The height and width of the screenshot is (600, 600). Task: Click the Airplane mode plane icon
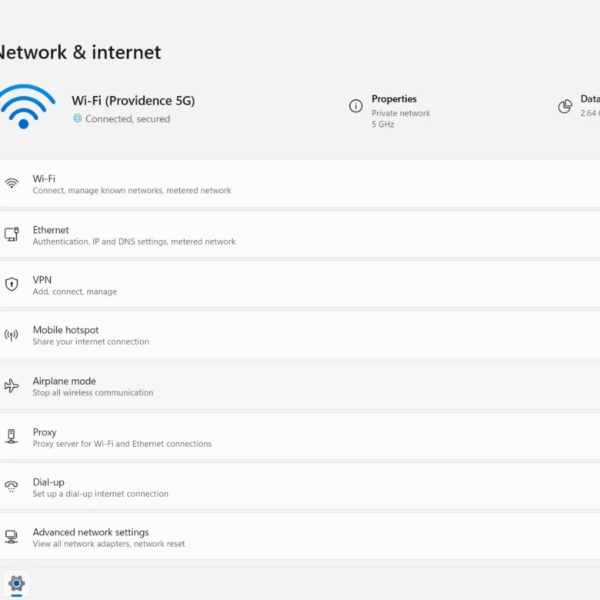tap(12, 386)
